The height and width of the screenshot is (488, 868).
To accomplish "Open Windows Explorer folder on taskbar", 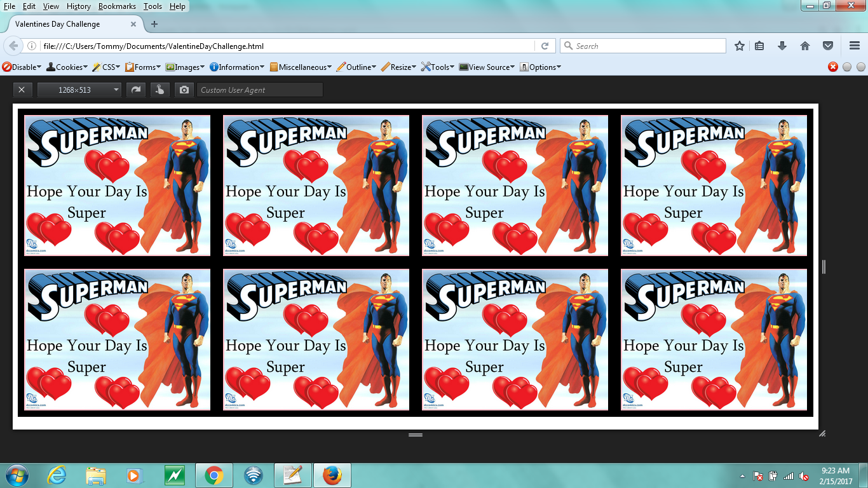I will pyautogui.click(x=96, y=475).
